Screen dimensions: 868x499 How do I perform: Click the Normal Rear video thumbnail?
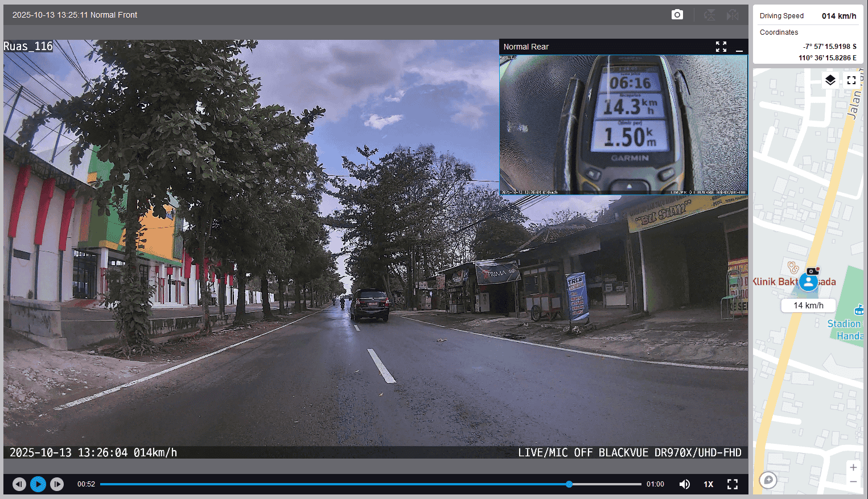(x=623, y=125)
